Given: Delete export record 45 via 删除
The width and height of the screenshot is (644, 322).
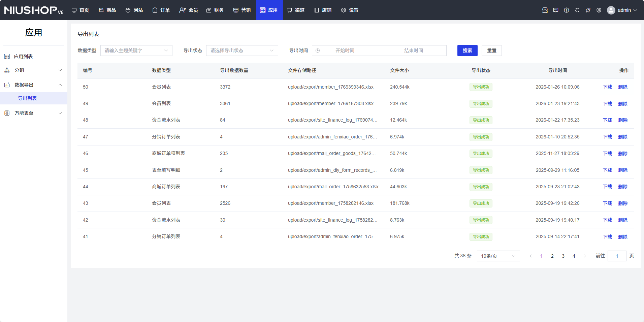Looking at the screenshot, I should [623, 170].
